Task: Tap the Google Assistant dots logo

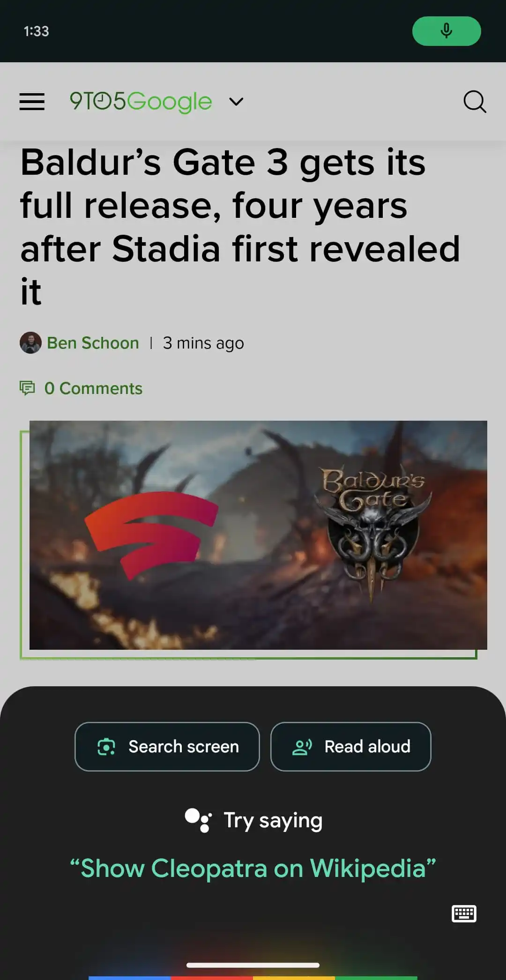Action: click(198, 820)
